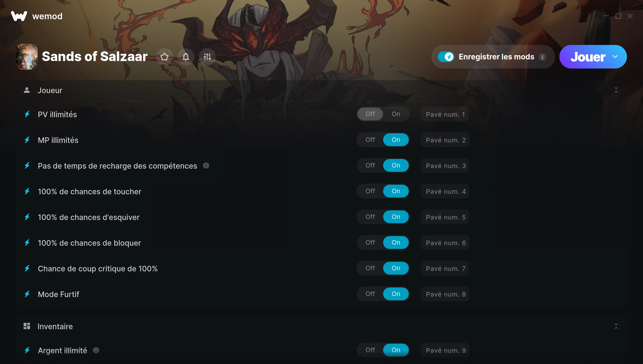643x364 pixels.
Task: Turn off 100% de chances d'esquiver
Action: [x=370, y=217]
